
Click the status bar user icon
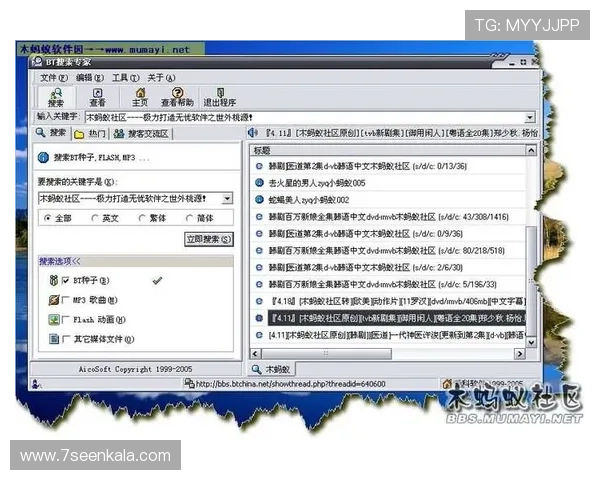coord(36,384)
